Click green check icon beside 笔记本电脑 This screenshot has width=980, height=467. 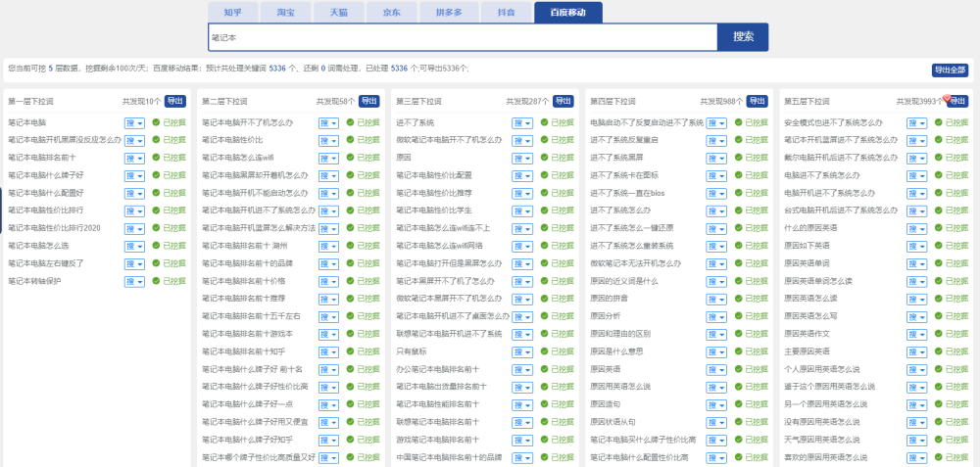coord(156,122)
